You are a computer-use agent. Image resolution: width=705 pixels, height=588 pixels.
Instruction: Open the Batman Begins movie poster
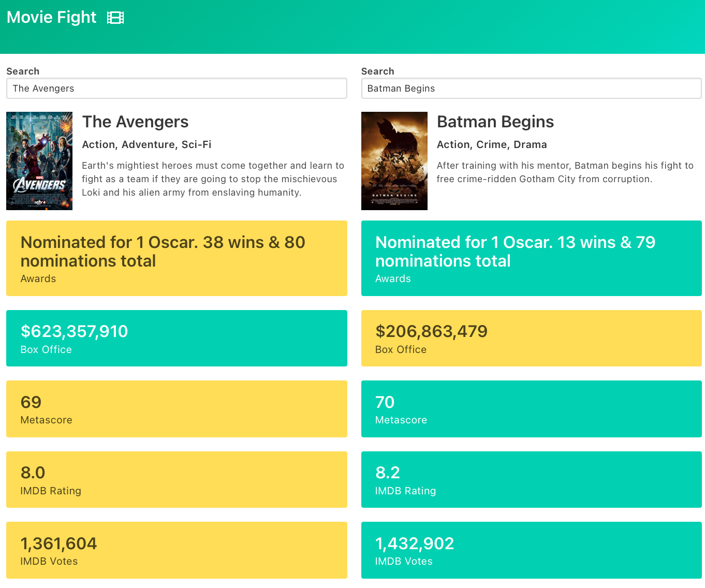click(x=394, y=161)
